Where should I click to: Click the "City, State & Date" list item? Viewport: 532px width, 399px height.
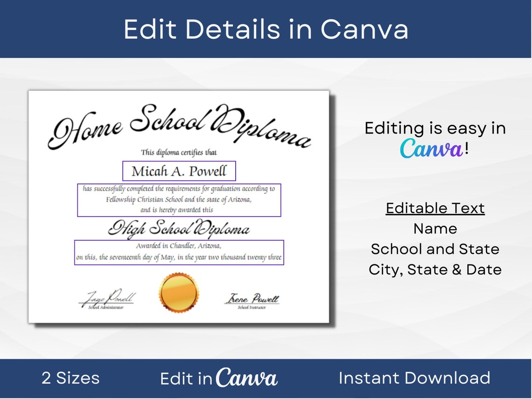pos(435,270)
